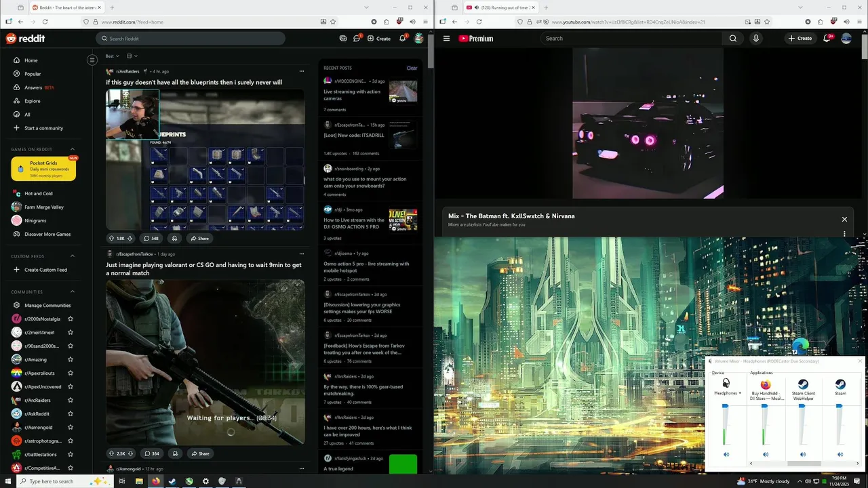This screenshot has width=868, height=488.
Task: Click Volume Mixer horizontal scrollbar
Action: tap(804, 464)
